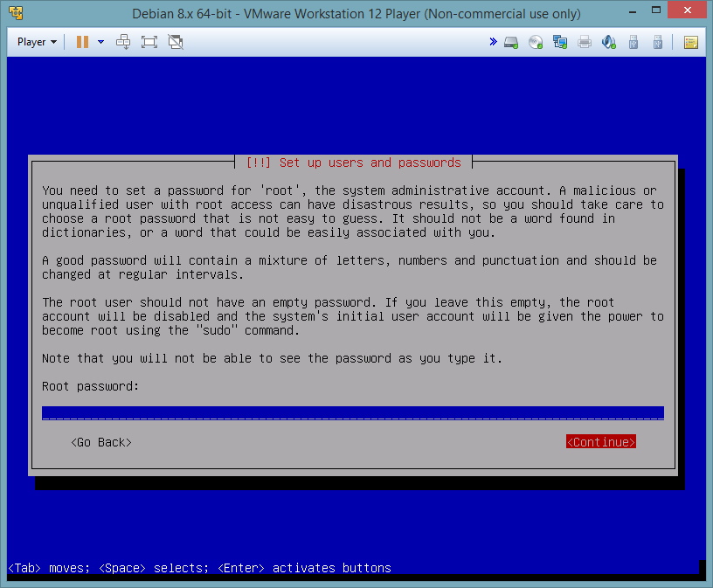This screenshot has width=713, height=588.
Task: Click the CD/DVD drive device icon
Action: (536, 42)
